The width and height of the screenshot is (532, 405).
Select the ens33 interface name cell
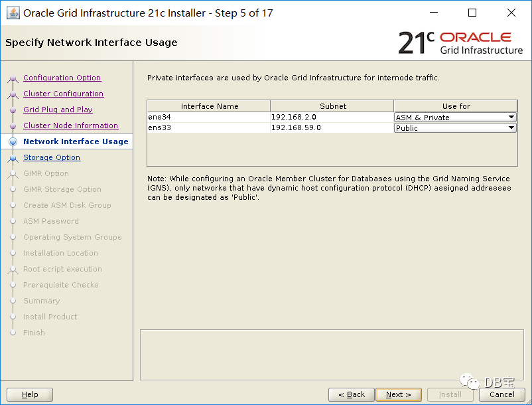click(x=209, y=127)
